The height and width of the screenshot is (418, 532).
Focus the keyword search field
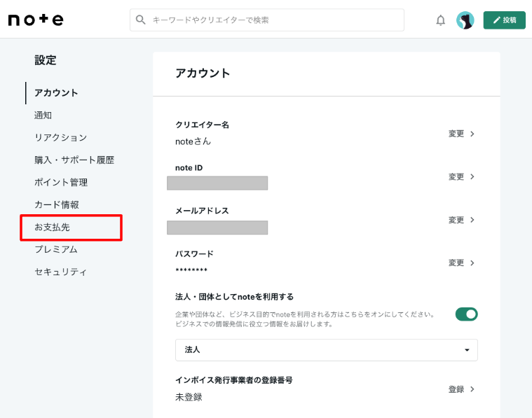coord(267,20)
